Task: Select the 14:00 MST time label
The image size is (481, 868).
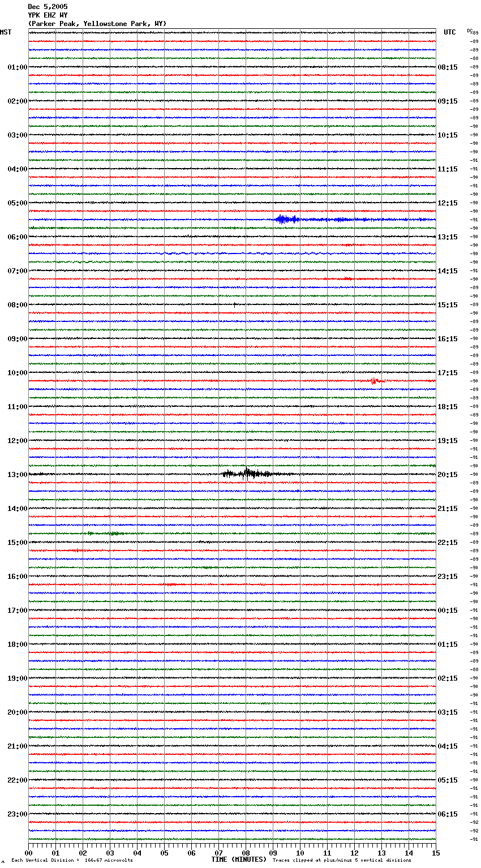Action: click(x=18, y=509)
